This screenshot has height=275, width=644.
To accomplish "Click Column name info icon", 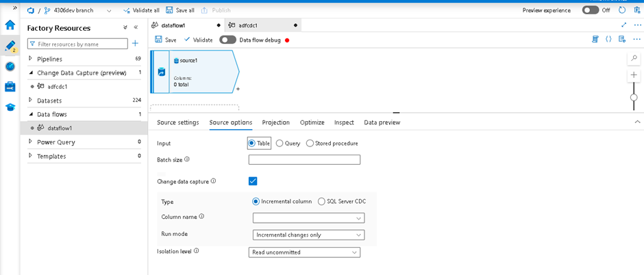I will click(201, 216).
